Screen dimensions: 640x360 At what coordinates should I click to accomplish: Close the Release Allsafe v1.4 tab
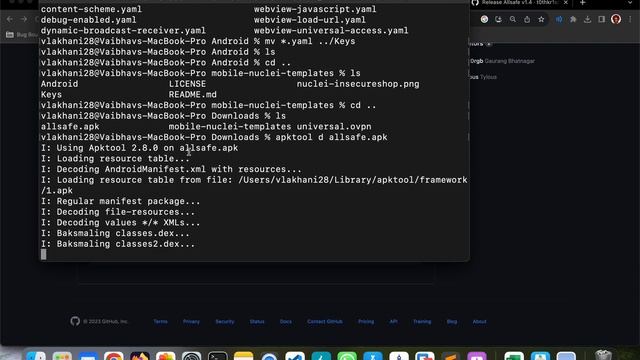coord(566,3)
